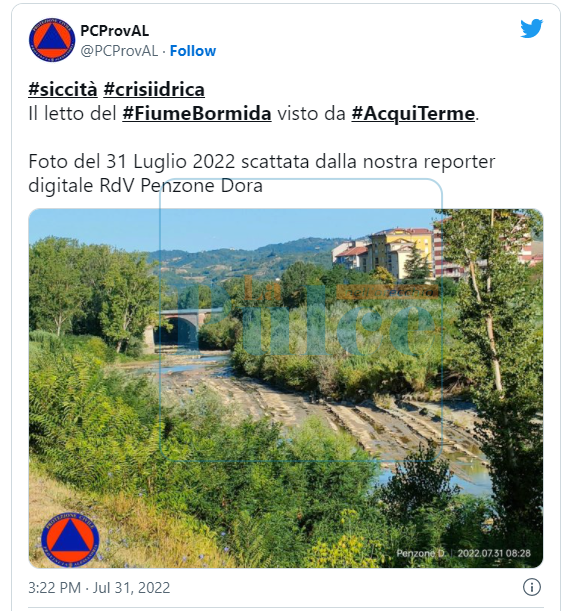This screenshot has height=611, width=573.
Task: Click the 'reporter digitale RdV Penzone Dora' text
Action: click(262, 173)
